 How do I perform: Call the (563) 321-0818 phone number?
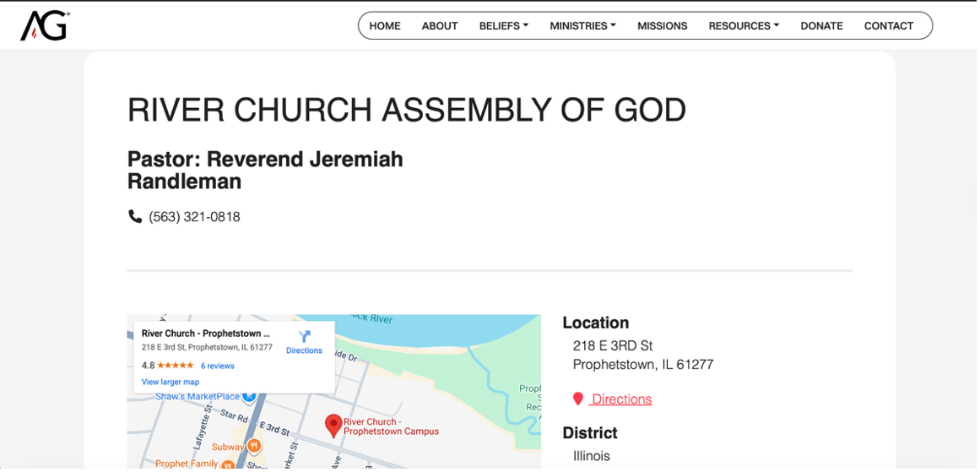pyautogui.click(x=194, y=217)
